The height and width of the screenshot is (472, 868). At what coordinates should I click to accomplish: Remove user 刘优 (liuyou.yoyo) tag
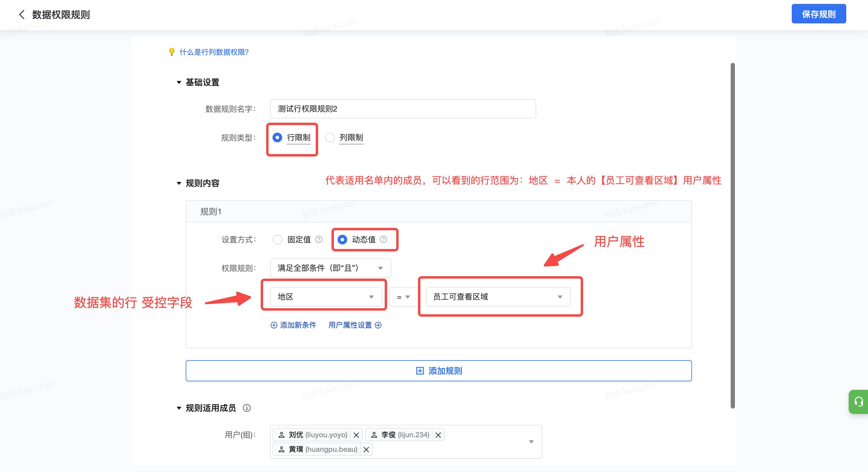(356, 435)
